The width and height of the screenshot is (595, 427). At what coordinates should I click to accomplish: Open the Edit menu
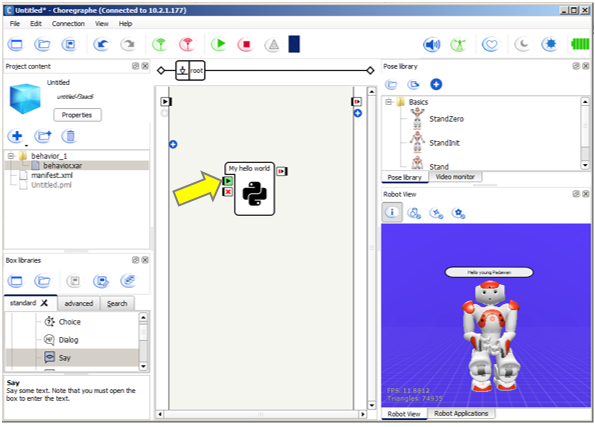click(36, 24)
